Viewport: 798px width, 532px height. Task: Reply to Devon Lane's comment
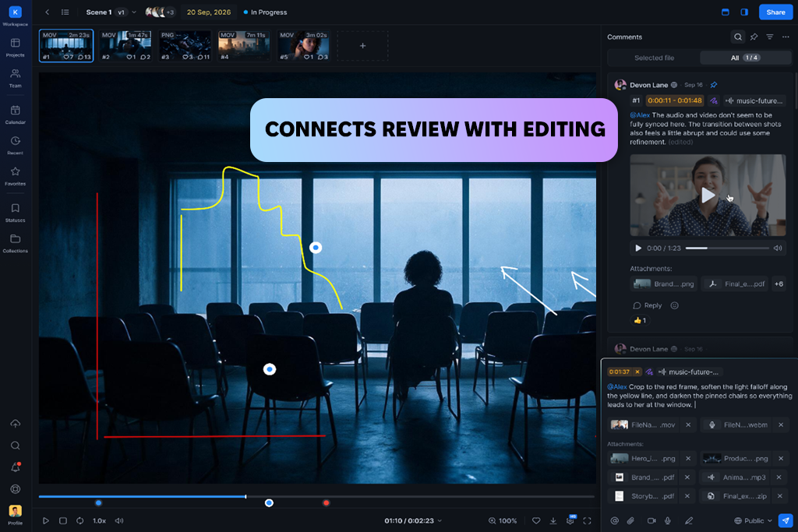[648, 305]
